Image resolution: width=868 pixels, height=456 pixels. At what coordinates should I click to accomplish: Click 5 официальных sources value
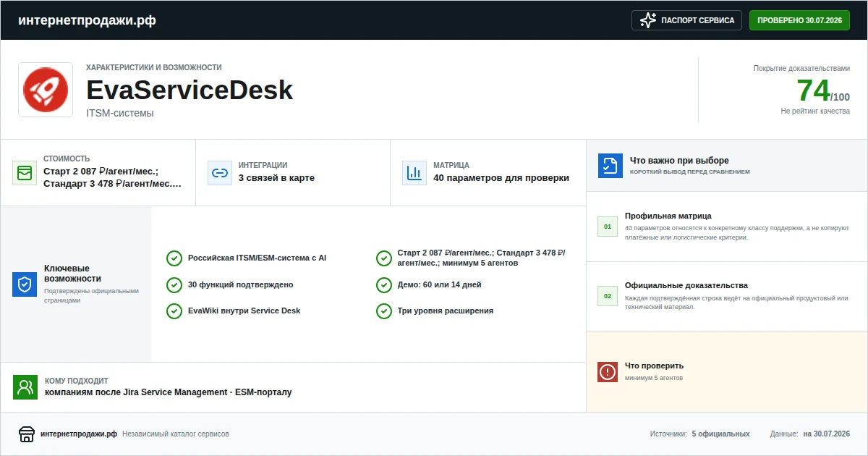(x=720, y=434)
